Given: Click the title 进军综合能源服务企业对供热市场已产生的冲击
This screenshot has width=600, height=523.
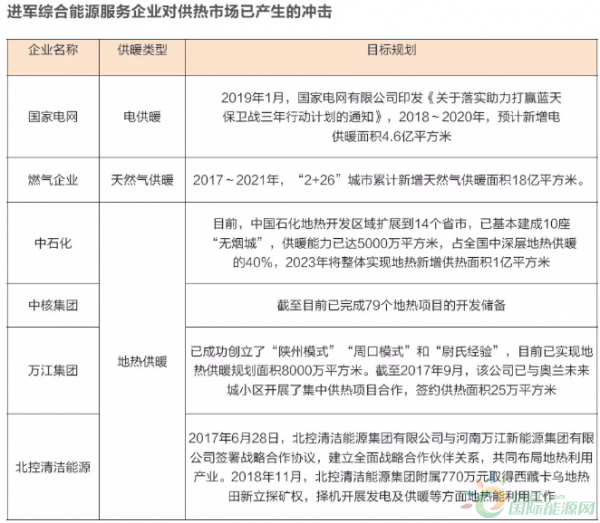Looking at the screenshot, I should tap(170, 13).
